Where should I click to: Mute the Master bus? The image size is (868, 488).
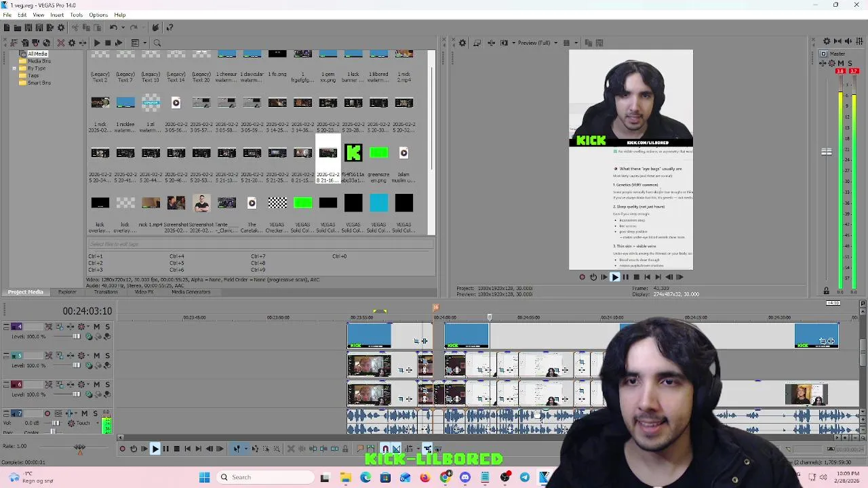click(x=841, y=63)
